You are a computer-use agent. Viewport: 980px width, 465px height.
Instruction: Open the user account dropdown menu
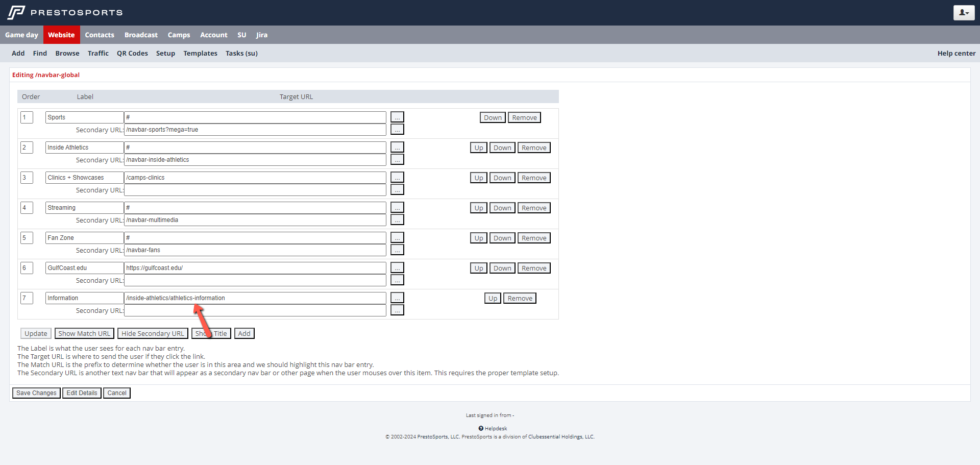(963, 13)
